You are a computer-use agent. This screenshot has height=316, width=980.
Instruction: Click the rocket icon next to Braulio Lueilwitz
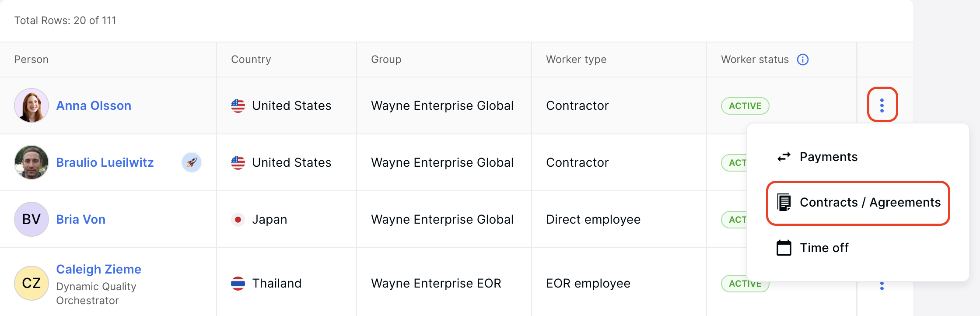[191, 162]
